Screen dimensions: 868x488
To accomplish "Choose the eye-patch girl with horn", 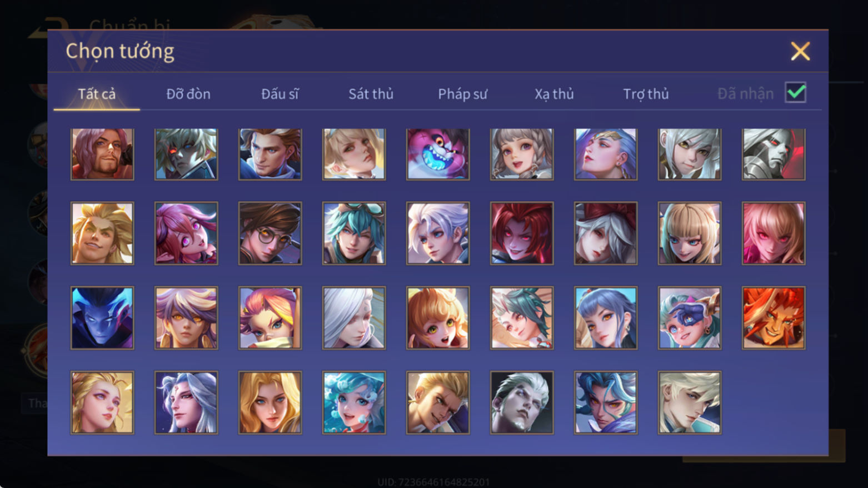I will click(690, 318).
